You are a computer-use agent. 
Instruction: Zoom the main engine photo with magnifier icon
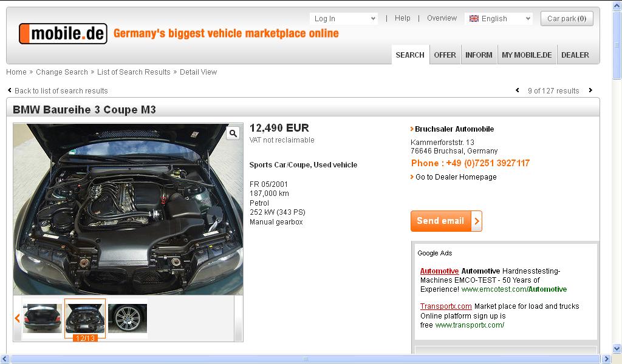pyautogui.click(x=233, y=133)
